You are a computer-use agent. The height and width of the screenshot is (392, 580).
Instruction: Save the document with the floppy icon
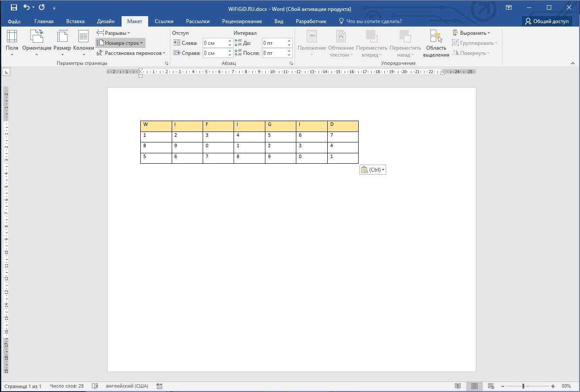[x=14, y=7]
